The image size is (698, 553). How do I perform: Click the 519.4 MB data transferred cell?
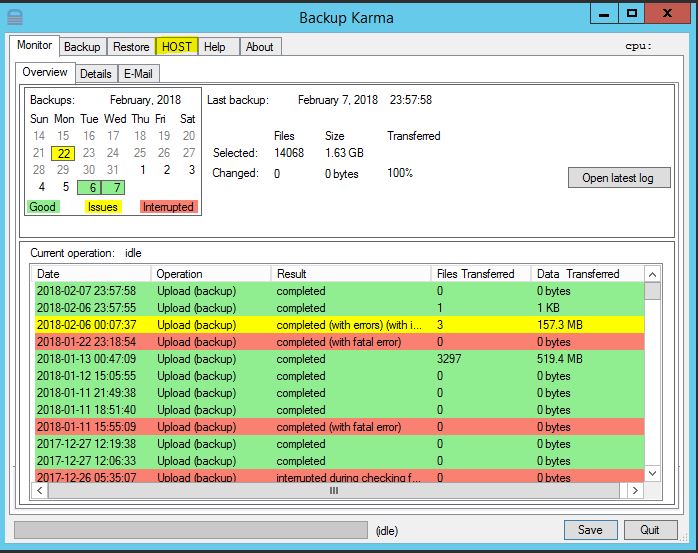560,359
